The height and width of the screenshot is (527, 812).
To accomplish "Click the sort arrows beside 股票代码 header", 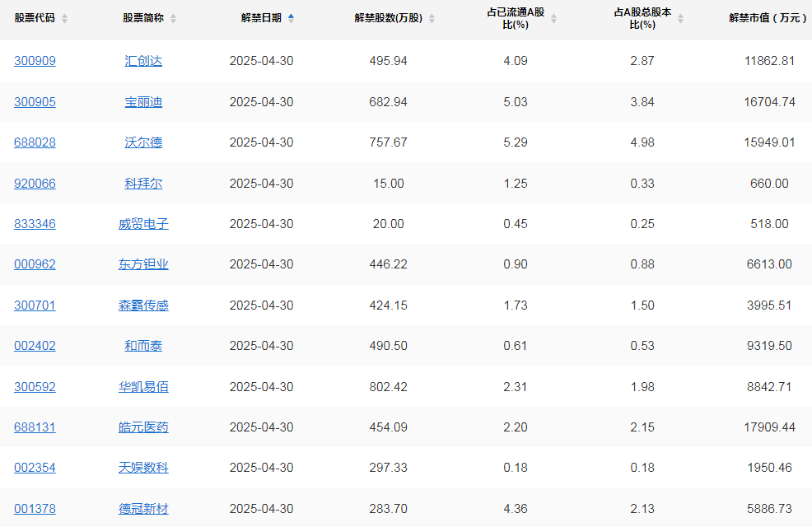I will 65,18.
